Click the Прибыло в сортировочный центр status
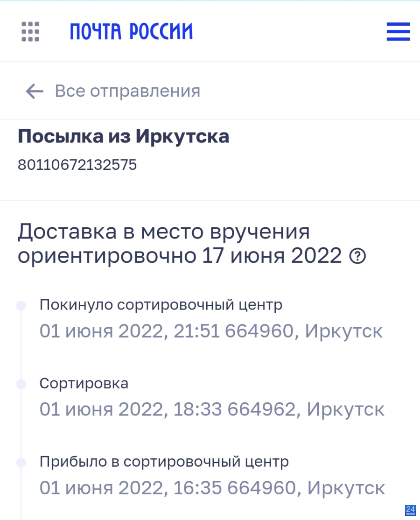Viewport: 420px width, 520px height. (x=164, y=462)
